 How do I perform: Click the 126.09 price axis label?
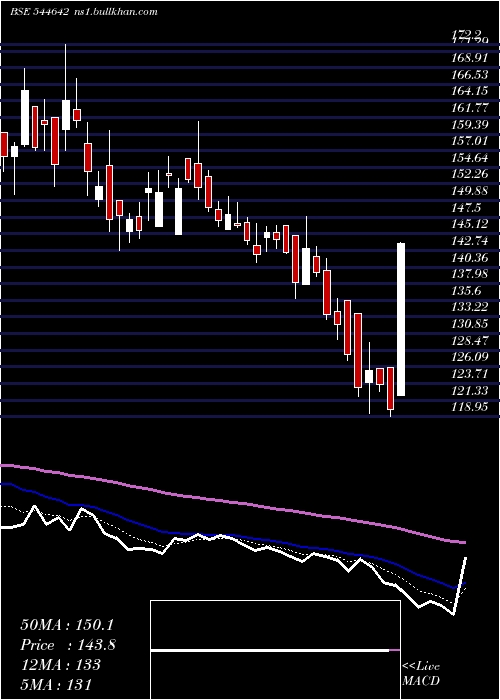[469, 357]
